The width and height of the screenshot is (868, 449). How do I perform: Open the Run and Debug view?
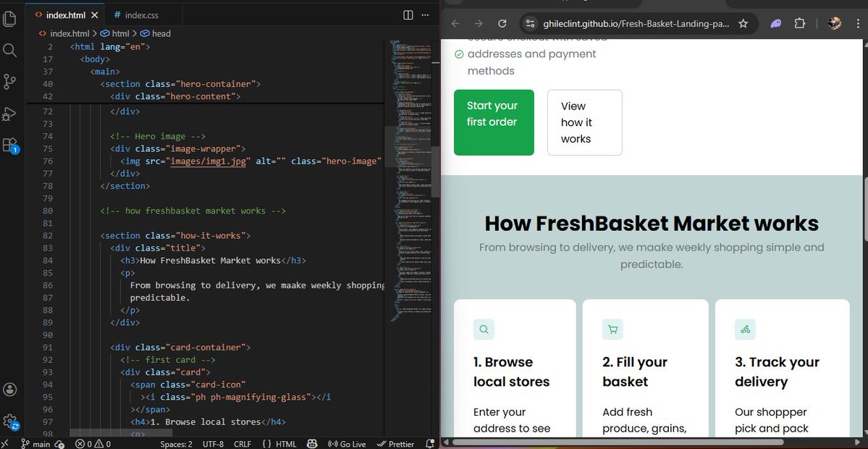point(9,114)
